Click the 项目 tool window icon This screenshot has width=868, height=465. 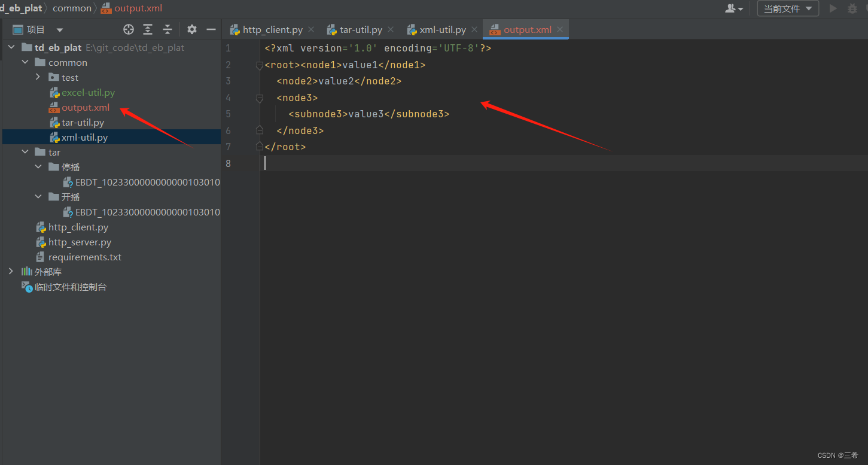tap(19, 29)
